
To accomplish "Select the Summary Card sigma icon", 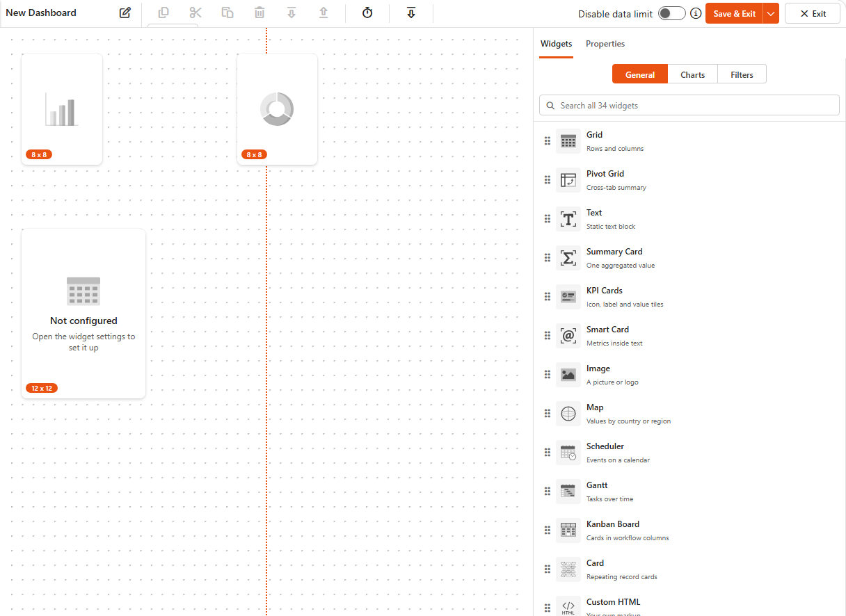I will (568, 257).
